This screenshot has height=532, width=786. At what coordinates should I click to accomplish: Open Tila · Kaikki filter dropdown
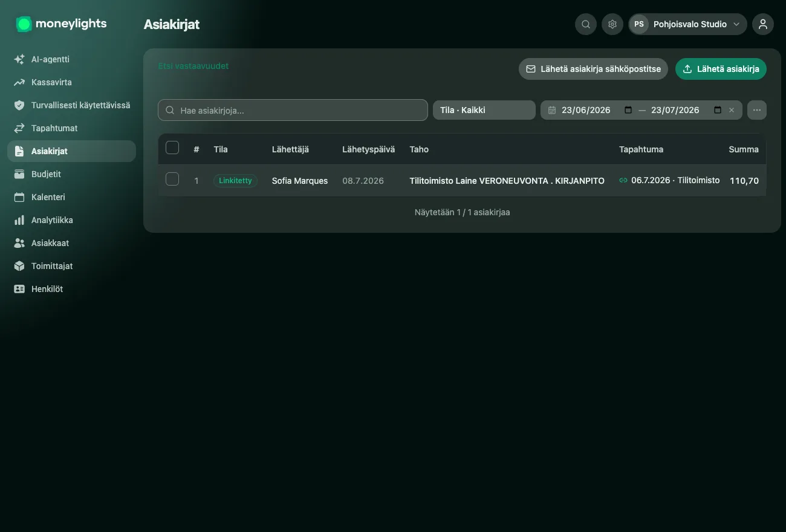pyautogui.click(x=484, y=110)
